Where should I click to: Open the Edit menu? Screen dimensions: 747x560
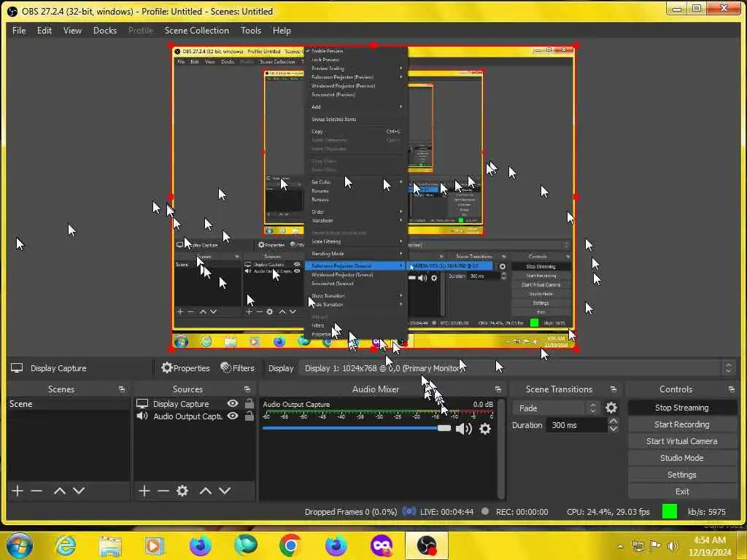pyautogui.click(x=44, y=31)
